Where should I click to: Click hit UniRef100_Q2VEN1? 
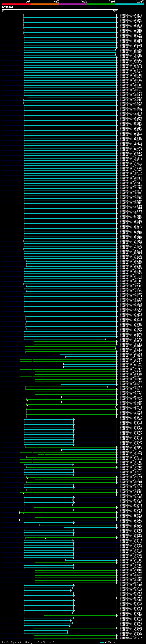coord(131,30)
